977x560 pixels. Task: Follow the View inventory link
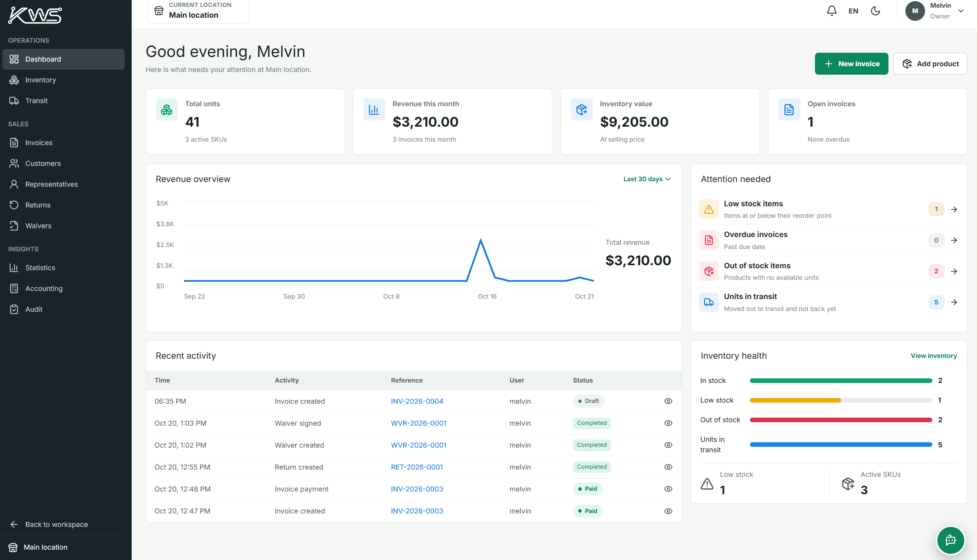tap(934, 356)
